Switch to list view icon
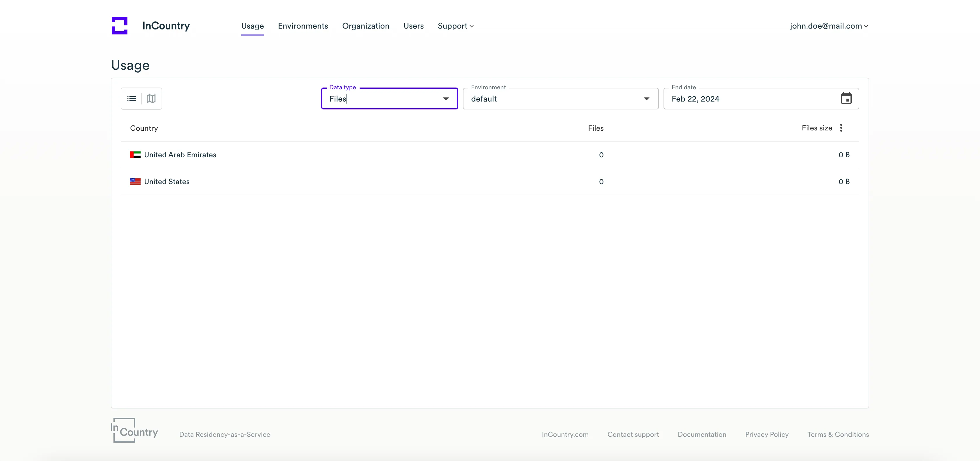Image resolution: width=980 pixels, height=461 pixels. (132, 99)
